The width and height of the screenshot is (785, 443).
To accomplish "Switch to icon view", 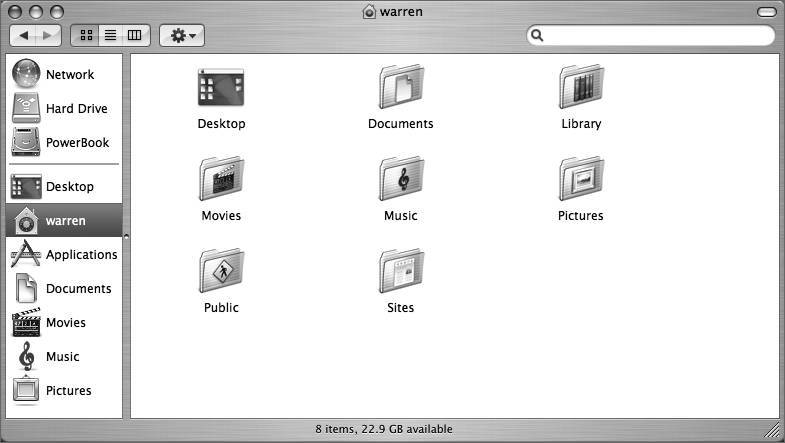I will click(86, 36).
